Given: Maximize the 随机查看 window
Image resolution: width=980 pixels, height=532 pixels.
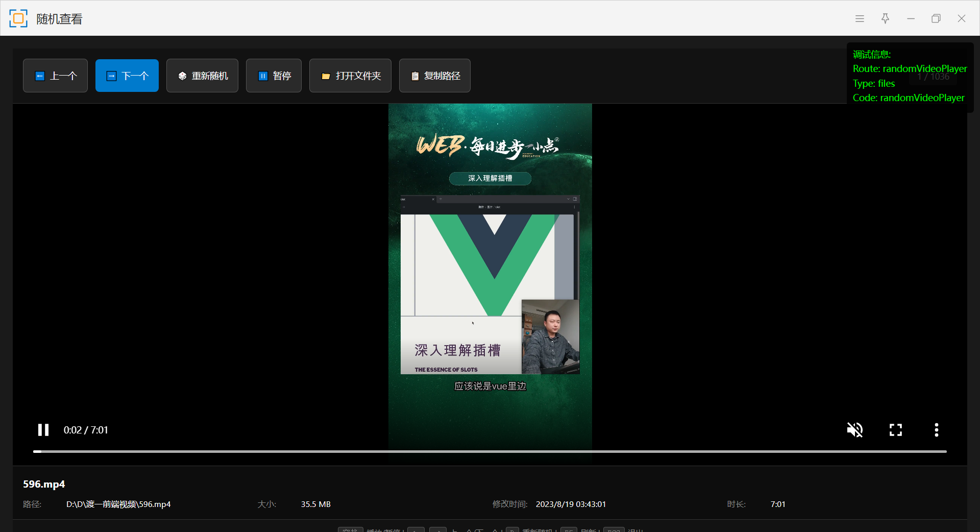Looking at the screenshot, I should tap(936, 18).
